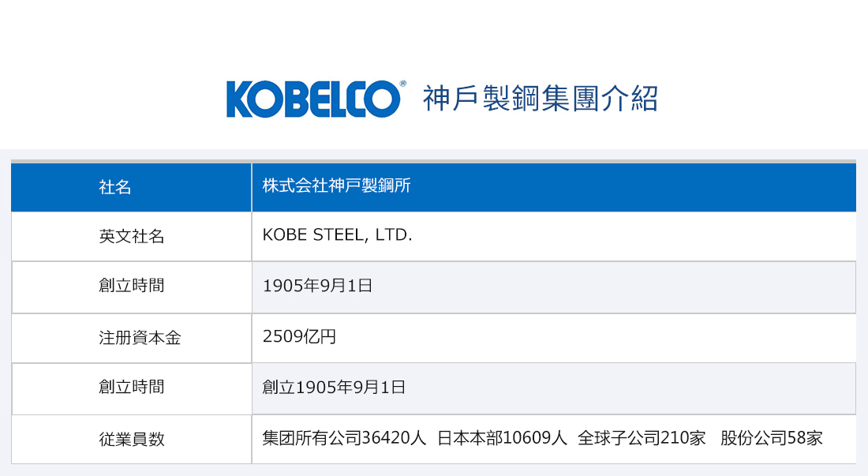
Task: Click the registered trademark symbol beside KOBELCO
Action: [402, 84]
